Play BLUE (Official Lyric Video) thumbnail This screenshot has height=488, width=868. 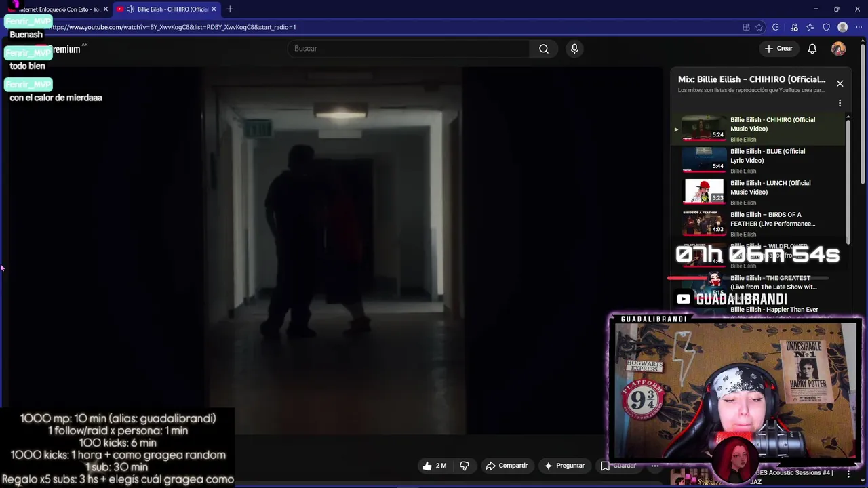[x=703, y=160]
